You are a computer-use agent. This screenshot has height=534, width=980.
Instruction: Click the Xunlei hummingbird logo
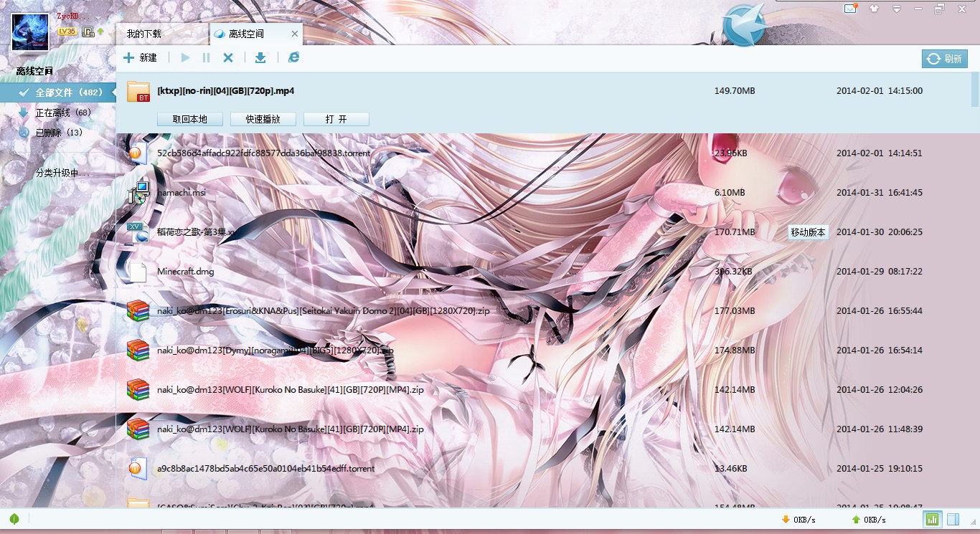743,25
